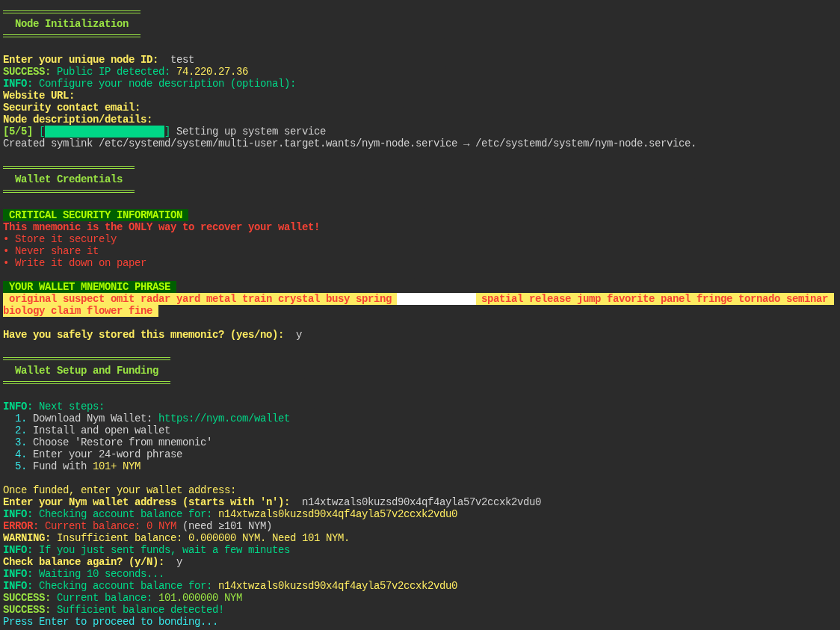The width and height of the screenshot is (840, 630).
Task: Click the "YOUR WALLET MNEMONIC PHRASE" label
Action: pyautogui.click(x=89, y=287)
